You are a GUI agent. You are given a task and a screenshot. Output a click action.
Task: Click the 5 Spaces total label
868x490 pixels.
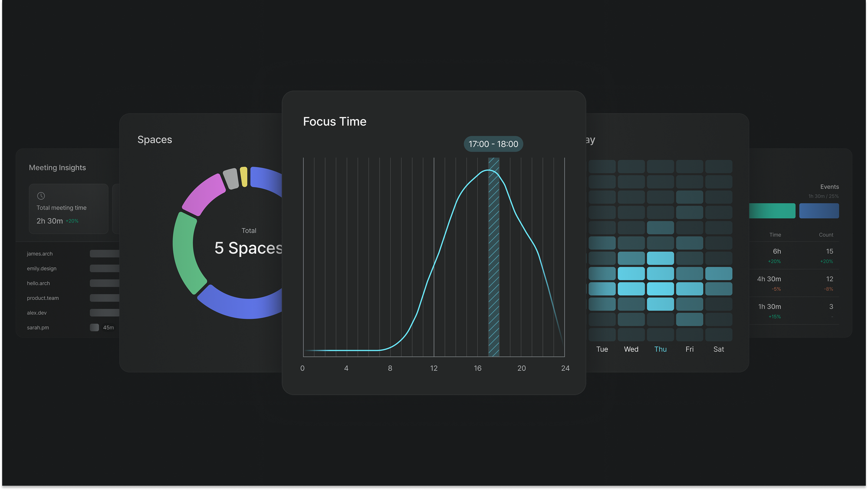click(248, 248)
